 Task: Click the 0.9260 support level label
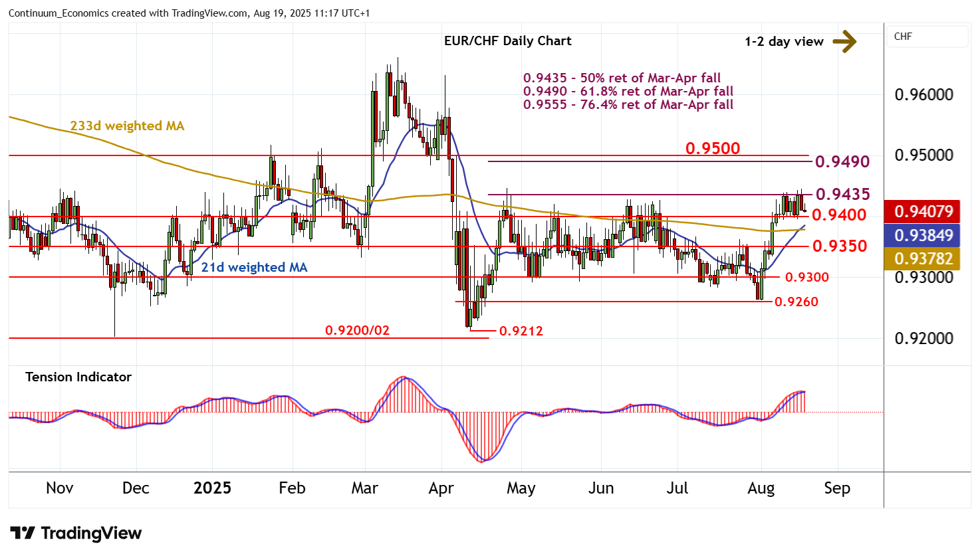point(796,302)
